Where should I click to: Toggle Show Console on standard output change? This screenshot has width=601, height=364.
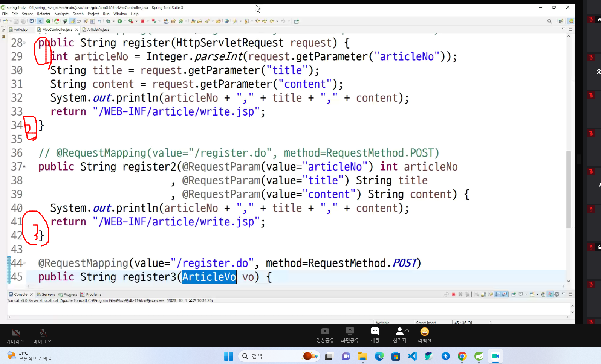[x=498, y=294]
